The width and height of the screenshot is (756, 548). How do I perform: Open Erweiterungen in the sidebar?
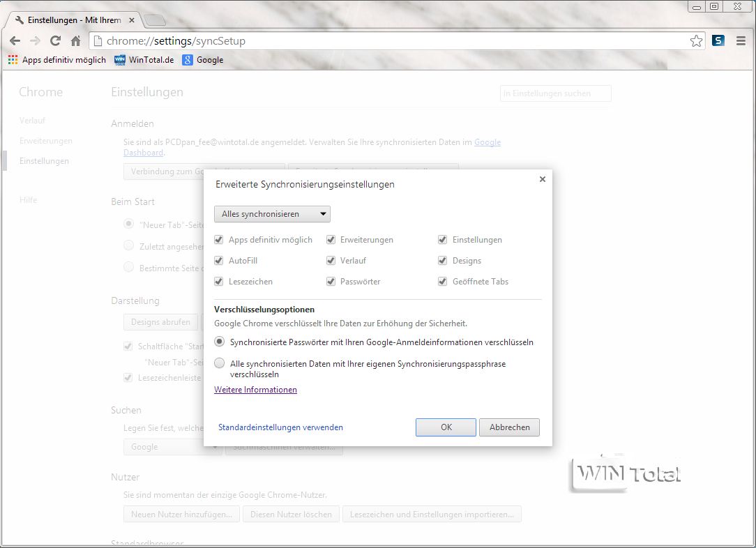(x=46, y=141)
